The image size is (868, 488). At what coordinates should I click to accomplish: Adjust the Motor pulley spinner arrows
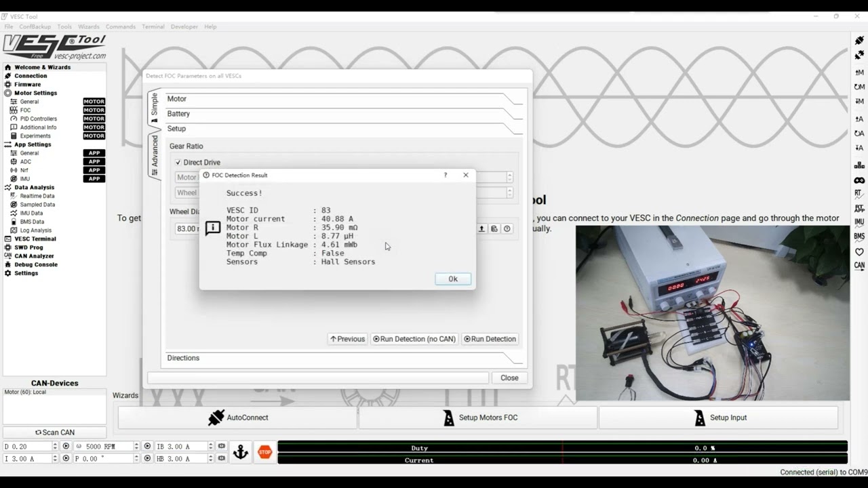(509, 178)
